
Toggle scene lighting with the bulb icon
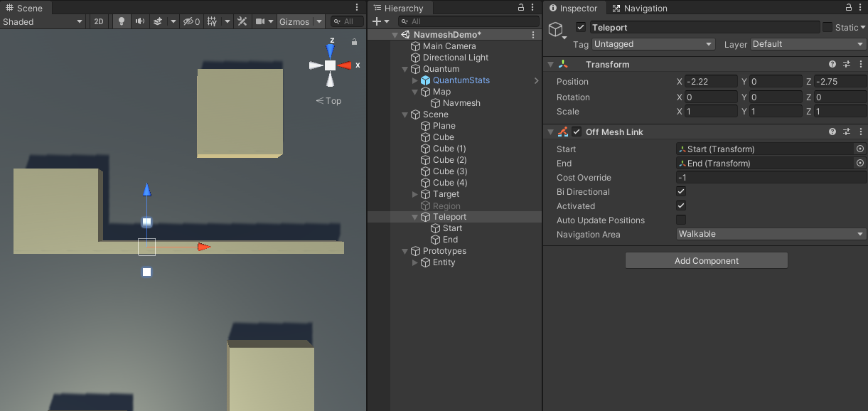point(122,21)
